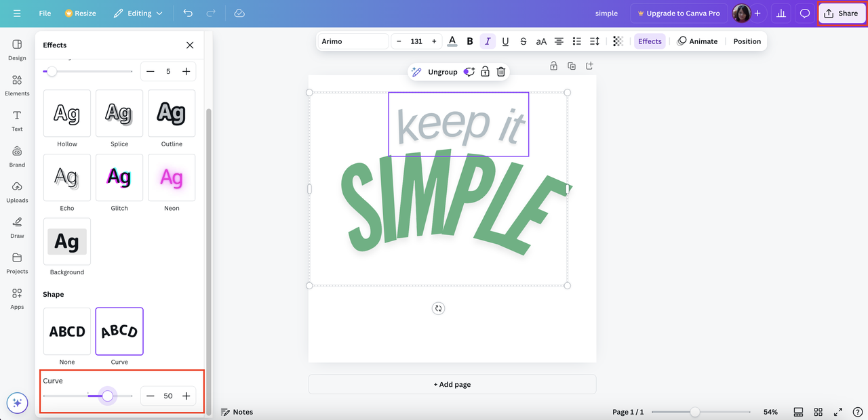Open the comments speech bubble icon
This screenshot has width=868, height=420.
click(x=805, y=14)
